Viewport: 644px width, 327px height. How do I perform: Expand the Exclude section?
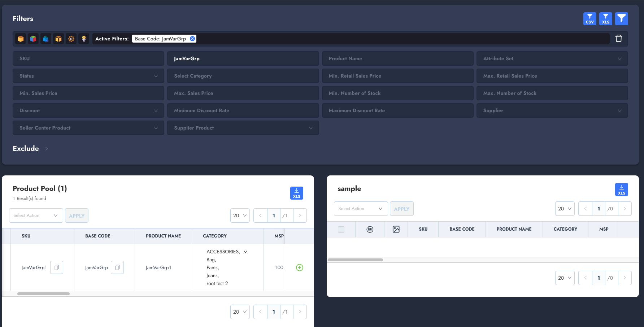47,149
